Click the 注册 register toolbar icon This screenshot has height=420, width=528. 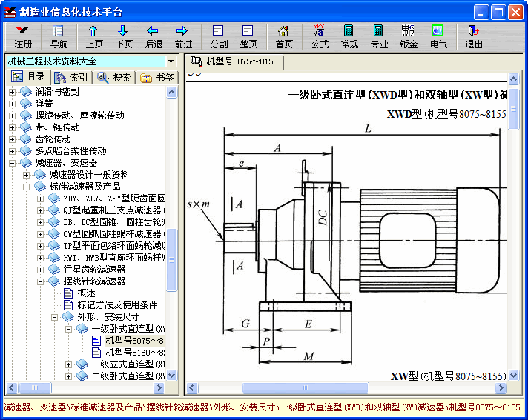pyautogui.click(x=23, y=36)
